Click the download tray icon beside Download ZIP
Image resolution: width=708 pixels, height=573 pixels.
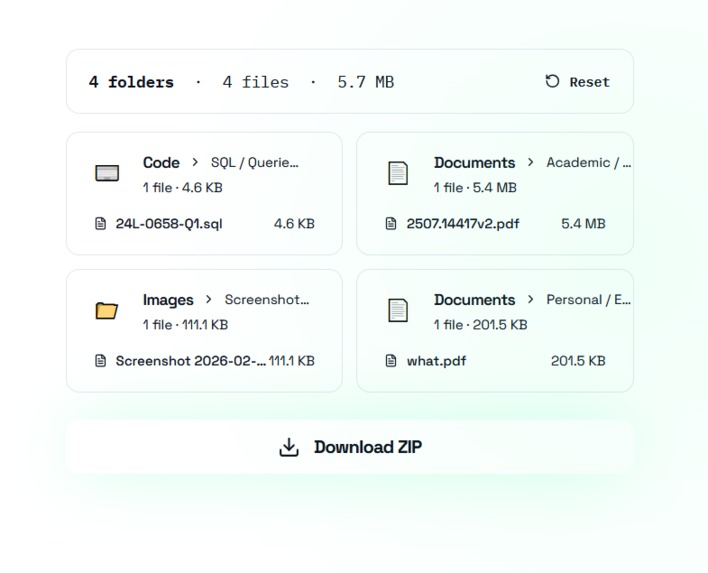(x=289, y=447)
